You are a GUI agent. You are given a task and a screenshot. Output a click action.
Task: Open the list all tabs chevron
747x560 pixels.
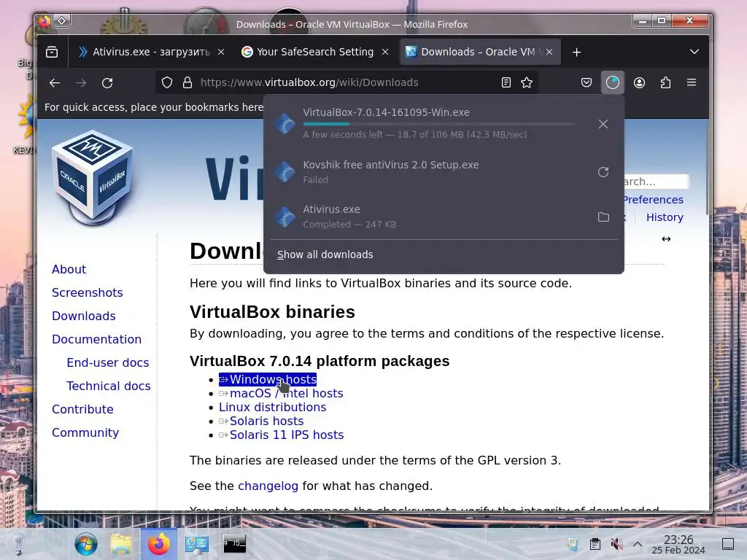click(x=694, y=52)
